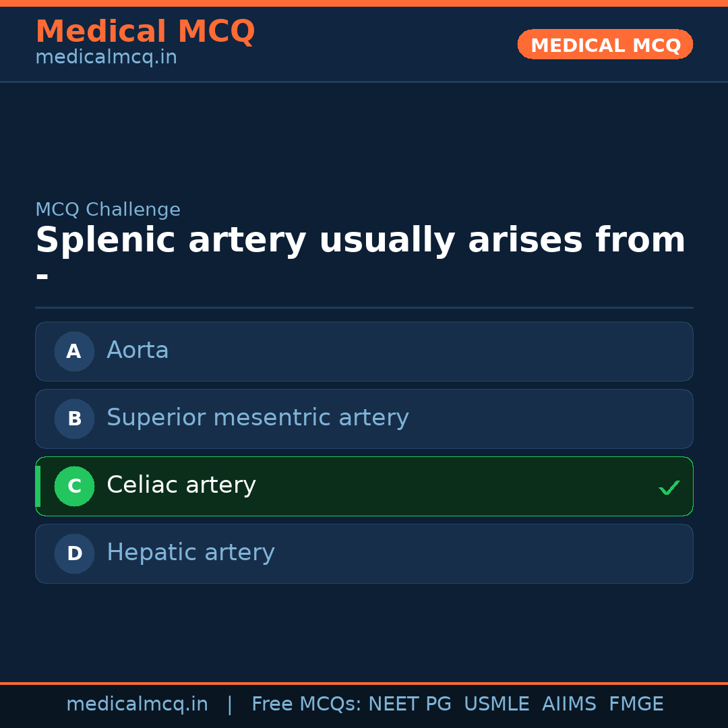Click the orange MEDICAL MCQ badge

[605, 45]
